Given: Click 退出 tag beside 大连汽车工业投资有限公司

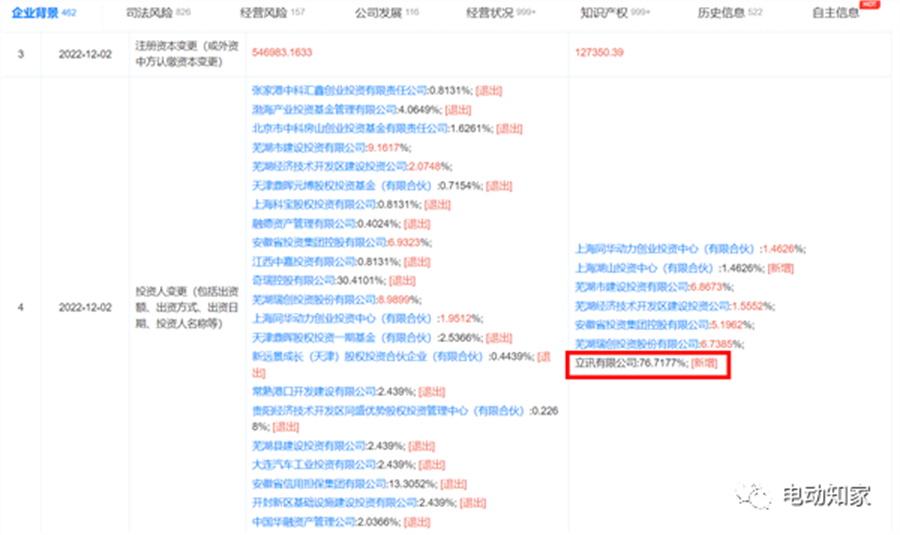Looking at the screenshot, I should (x=432, y=464).
